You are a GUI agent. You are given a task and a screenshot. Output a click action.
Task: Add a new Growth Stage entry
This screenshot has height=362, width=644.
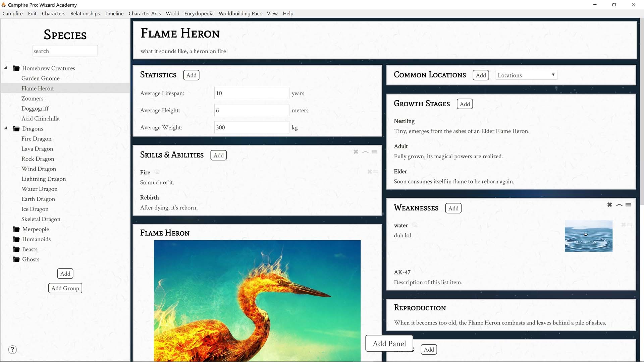(x=465, y=104)
